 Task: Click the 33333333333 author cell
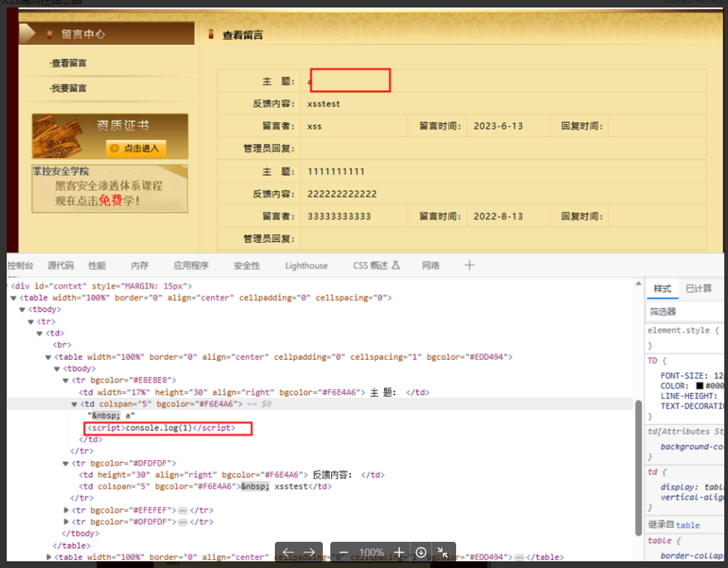click(x=354, y=216)
